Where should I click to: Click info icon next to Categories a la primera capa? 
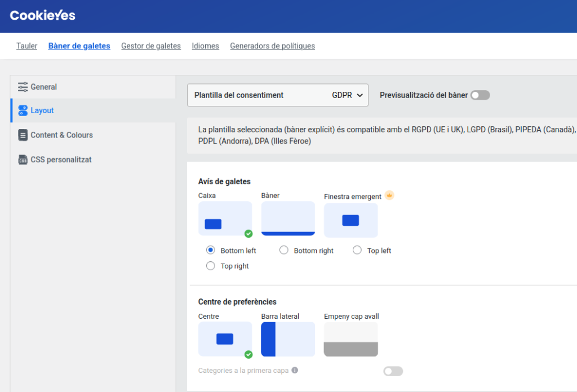pos(295,371)
